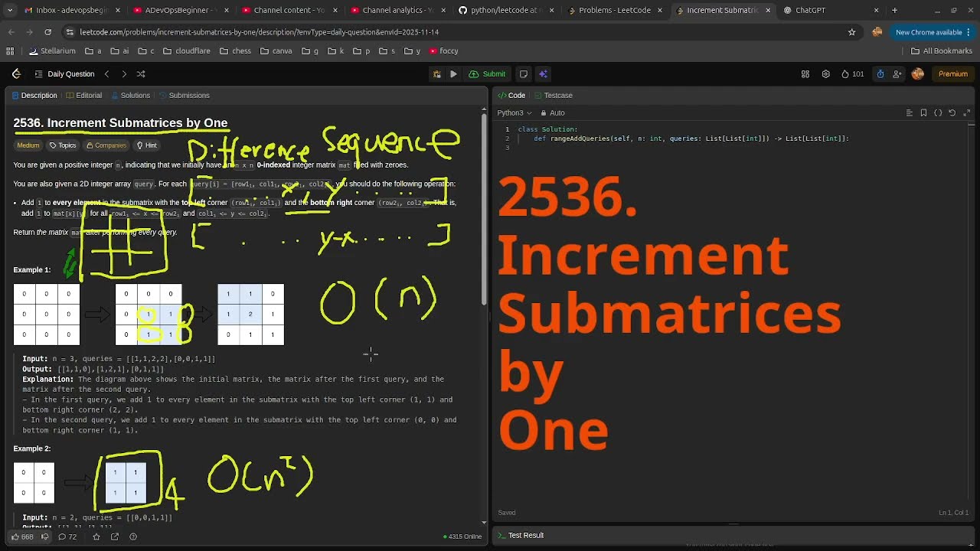Open the feedback help circle icon
980x551 pixels.
coord(133,536)
